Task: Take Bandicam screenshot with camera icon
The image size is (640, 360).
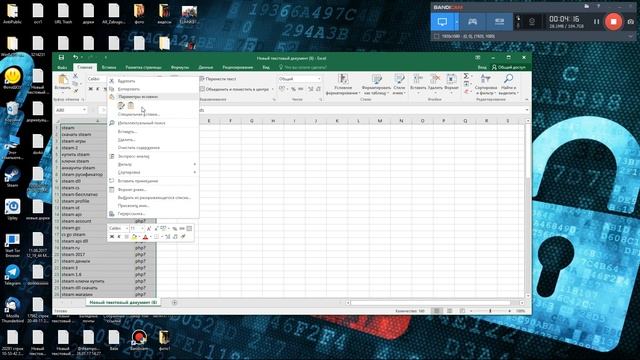Action: (631, 22)
